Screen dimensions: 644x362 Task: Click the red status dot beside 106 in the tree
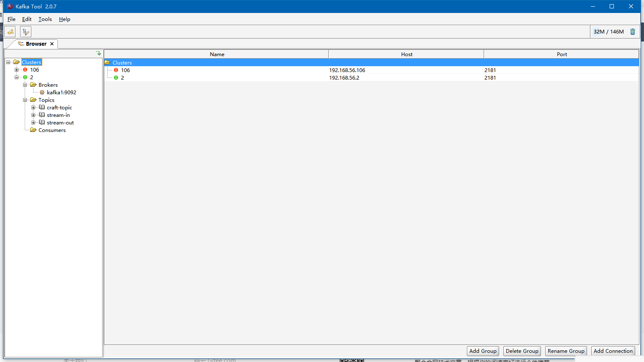(x=25, y=70)
